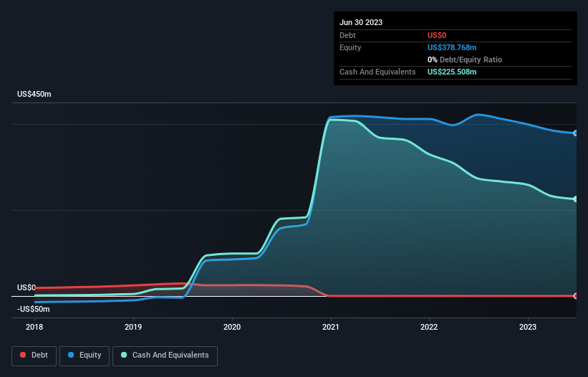Toggle Cash And Equivalents legend button
Screen dimensions: 588x377
pos(165,355)
